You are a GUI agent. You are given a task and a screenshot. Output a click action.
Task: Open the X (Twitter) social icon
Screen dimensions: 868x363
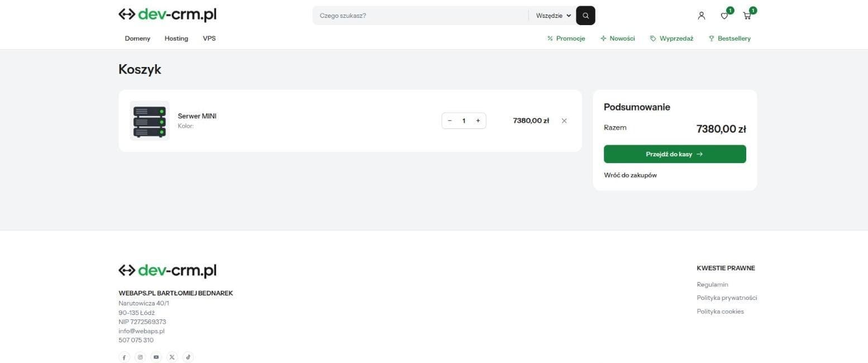coord(172,357)
